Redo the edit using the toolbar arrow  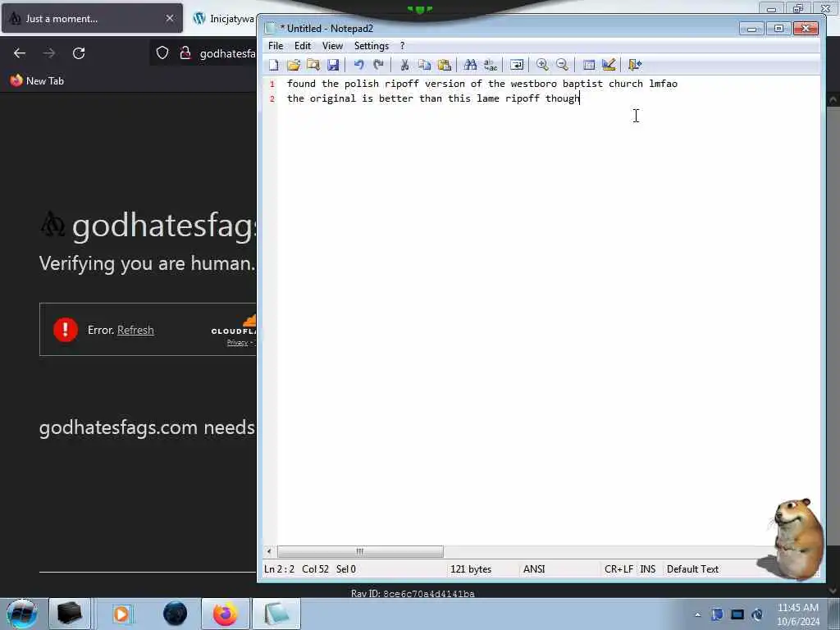pos(378,65)
